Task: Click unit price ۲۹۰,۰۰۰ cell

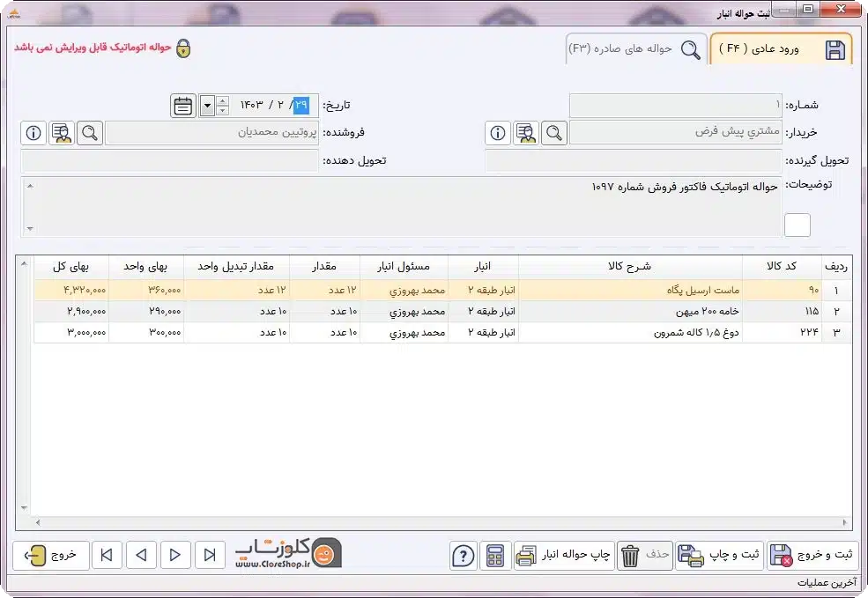Action: click(x=146, y=312)
